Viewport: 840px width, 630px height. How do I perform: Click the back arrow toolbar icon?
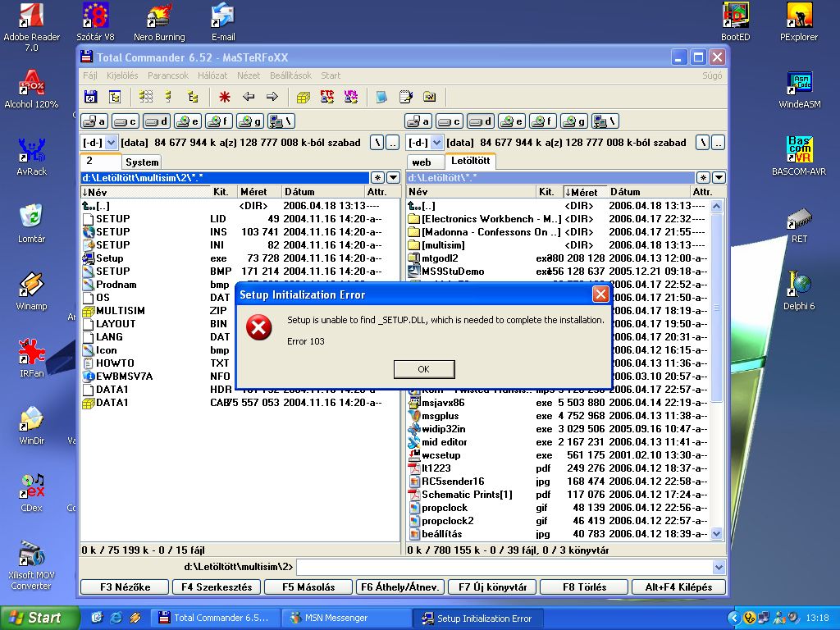click(x=249, y=97)
